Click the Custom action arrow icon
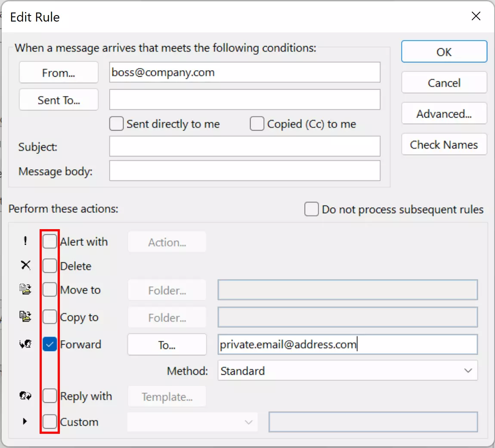 [25, 421]
